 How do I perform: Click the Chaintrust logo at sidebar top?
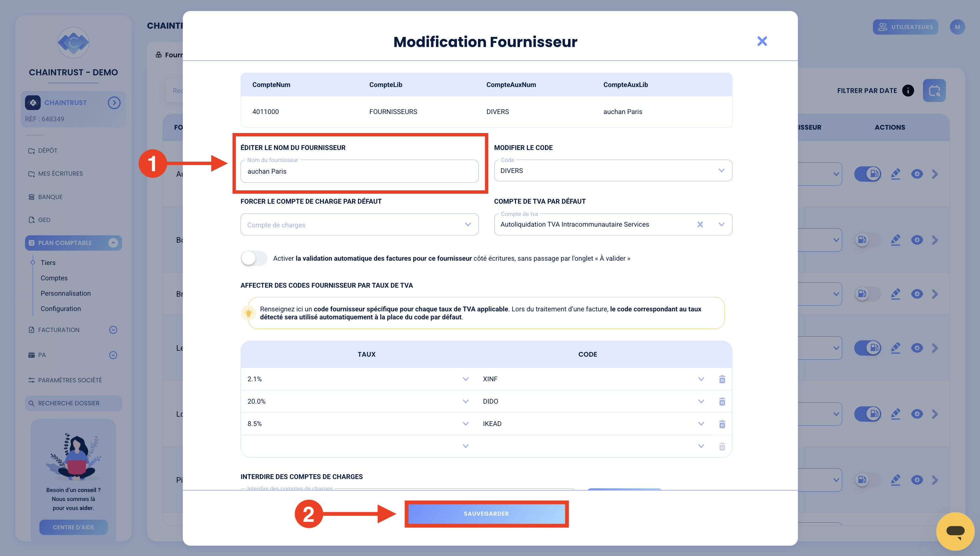(73, 42)
